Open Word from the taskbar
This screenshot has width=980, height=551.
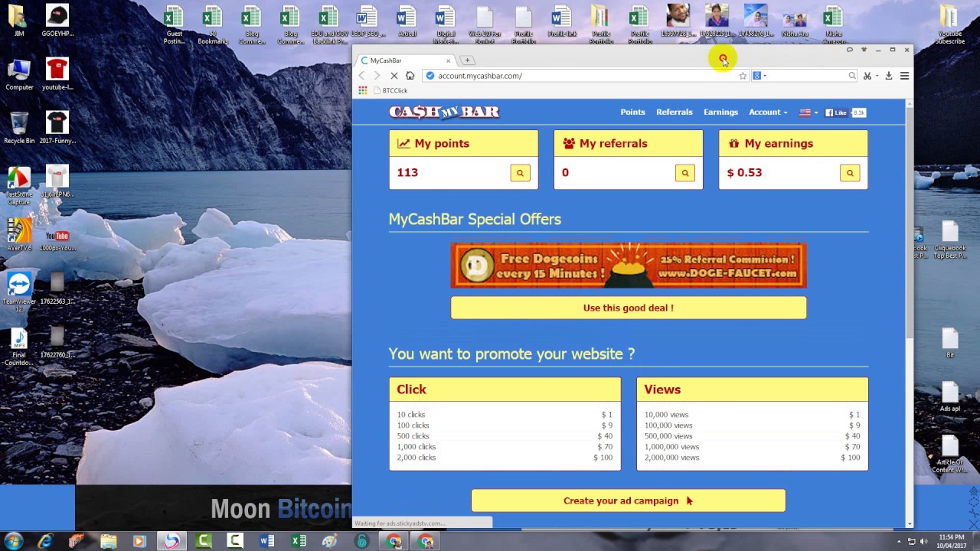click(266, 541)
